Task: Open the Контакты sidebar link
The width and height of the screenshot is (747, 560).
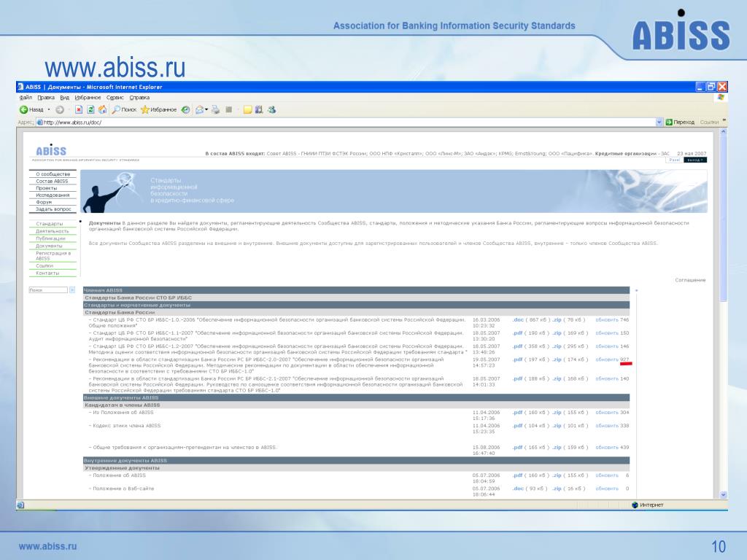Action: pyautogui.click(x=47, y=273)
